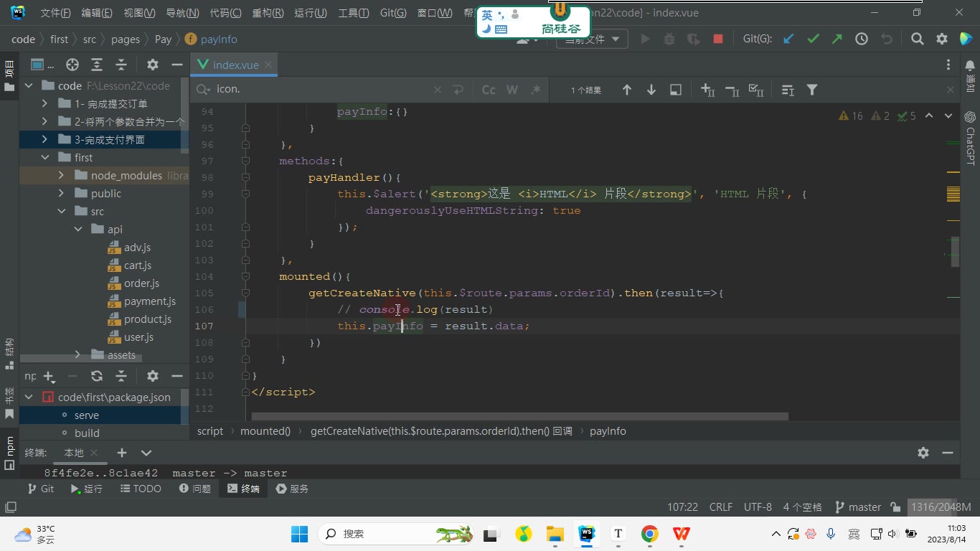Jump to previous search occurrence arrow
The image size is (980, 551).
point(627,90)
